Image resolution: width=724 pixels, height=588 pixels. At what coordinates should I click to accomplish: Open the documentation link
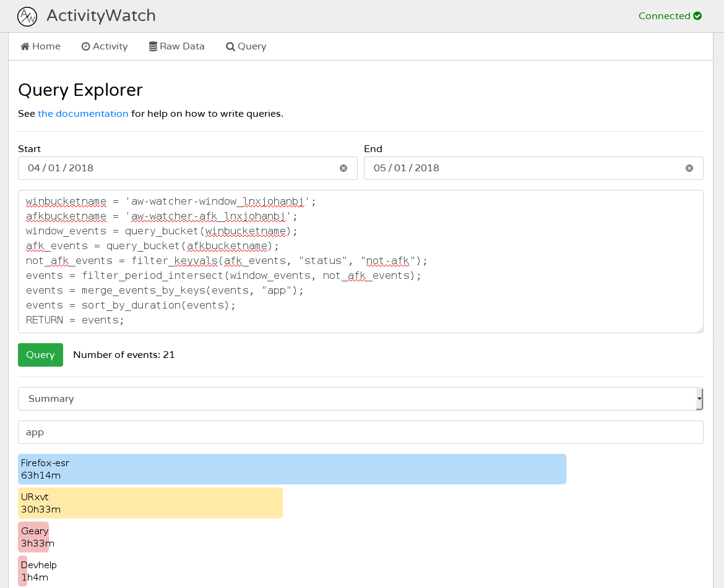click(83, 113)
